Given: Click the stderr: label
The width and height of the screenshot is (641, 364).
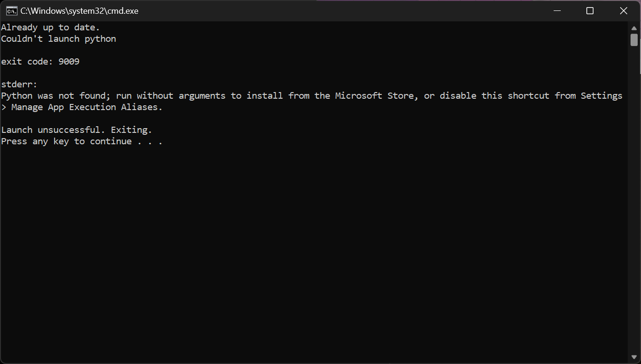Looking at the screenshot, I should (19, 84).
